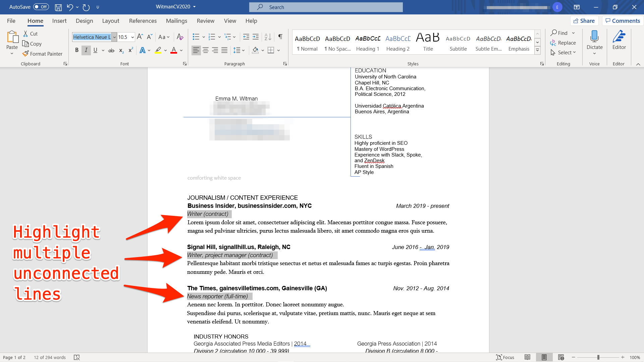Select the Home ribbon tab
Image resolution: width=644 pixels, height=362 pixels.
click(35, 21)
